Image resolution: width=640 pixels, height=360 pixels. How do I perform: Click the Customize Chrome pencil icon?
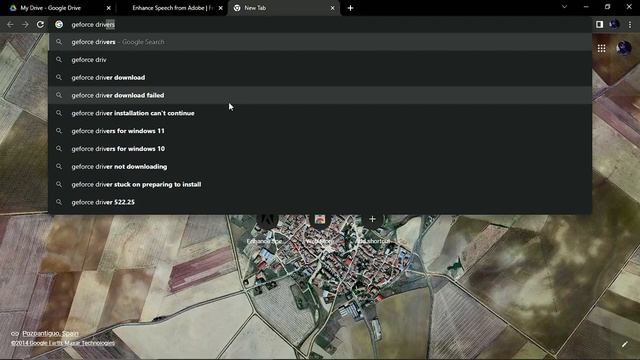click(x=624, y=344)
